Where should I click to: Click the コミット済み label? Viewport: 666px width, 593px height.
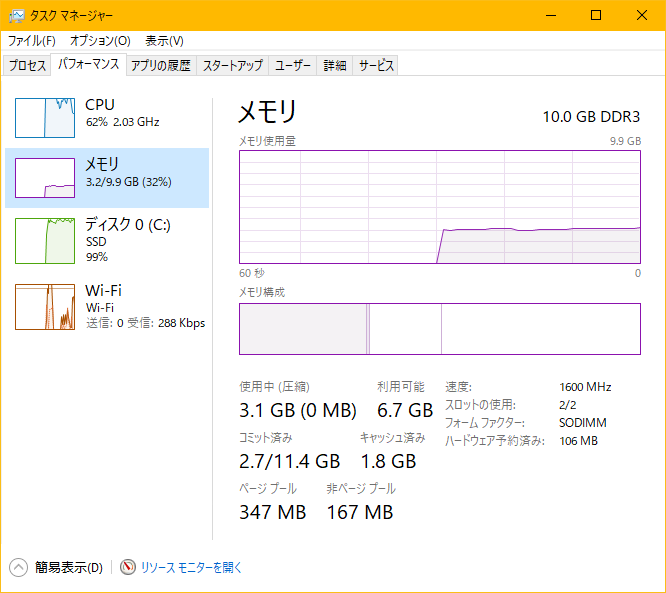[x=266, y=438]
